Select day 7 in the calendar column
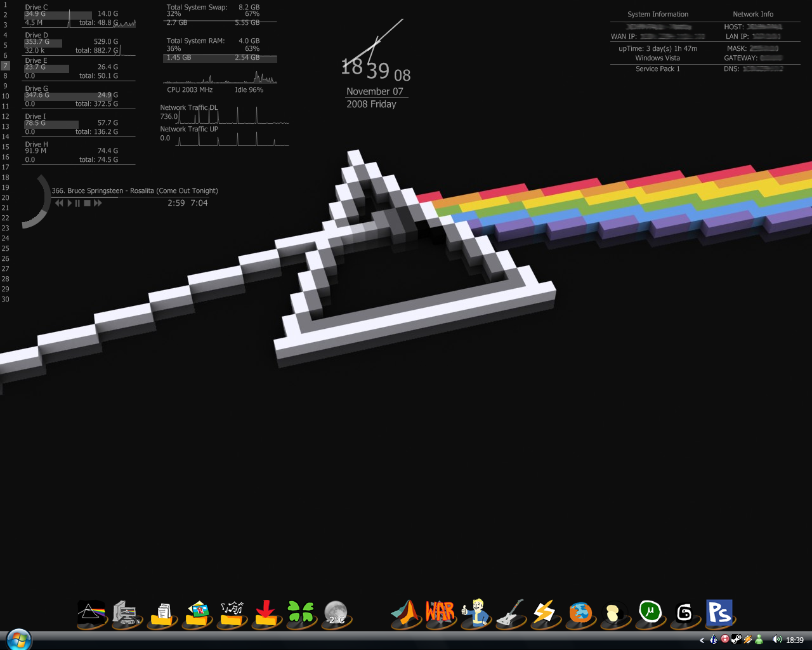This screenshot has width=812, height=650. click(x=5, y=65)
